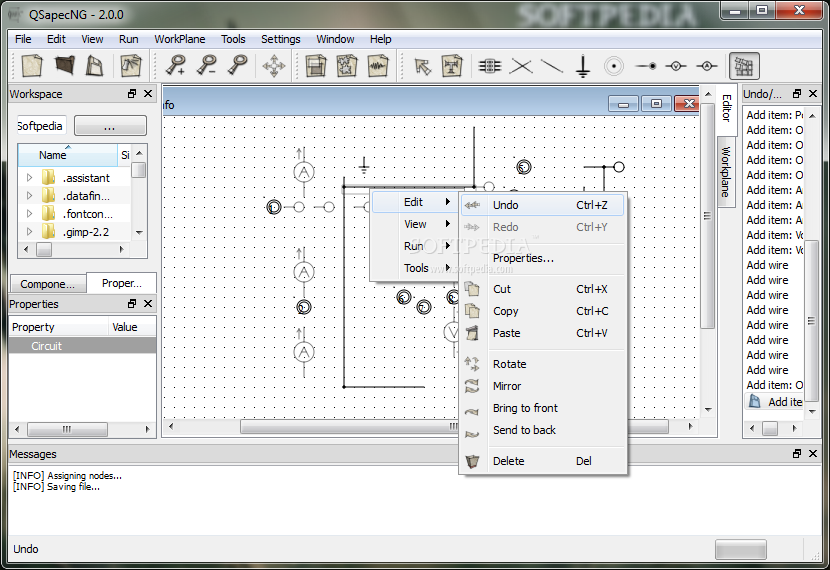
Task: Open the WorkPlane menu
Action: 179,39
